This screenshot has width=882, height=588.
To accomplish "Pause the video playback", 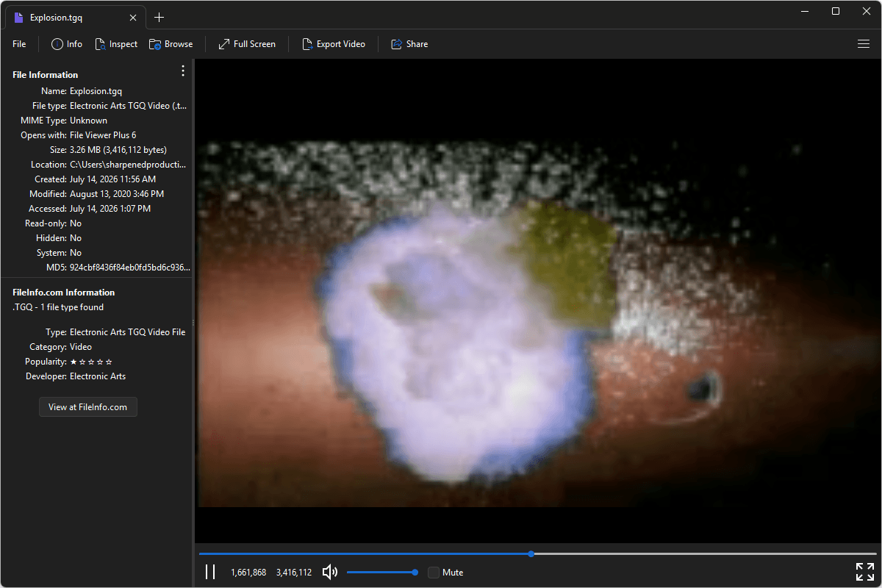I will pyautogui.click(x=210, y=572).
